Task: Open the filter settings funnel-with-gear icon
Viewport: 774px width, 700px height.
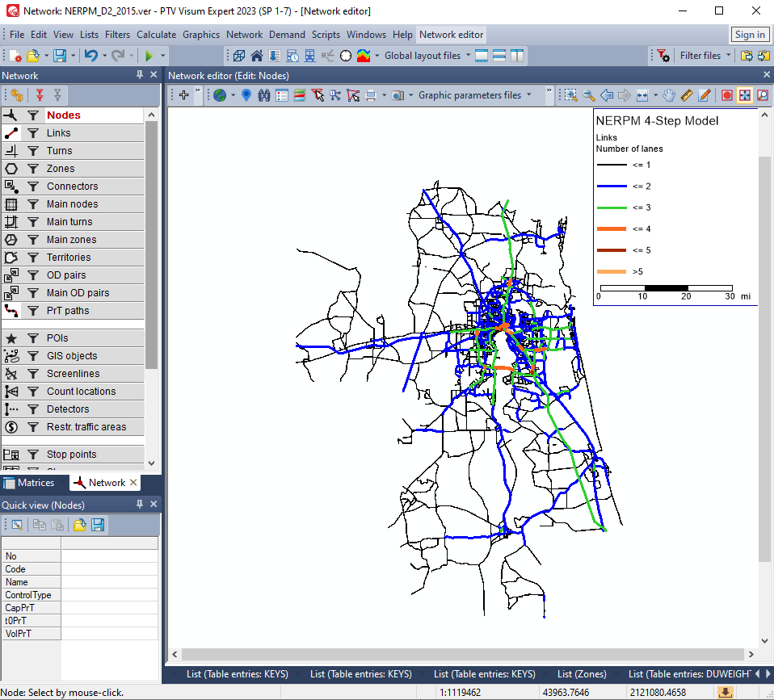Action: tap(663, 56)
